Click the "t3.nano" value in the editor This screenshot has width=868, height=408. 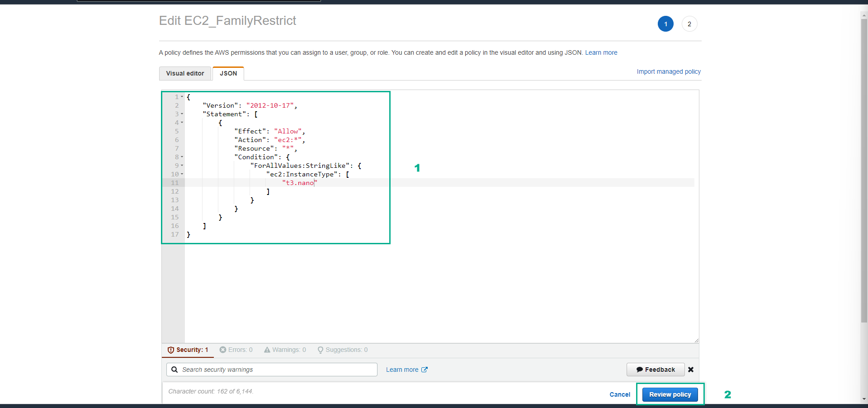click(300, 183)
